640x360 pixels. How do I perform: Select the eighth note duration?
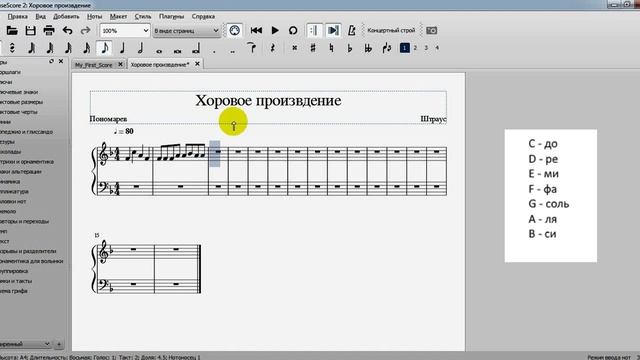(104, 48)
